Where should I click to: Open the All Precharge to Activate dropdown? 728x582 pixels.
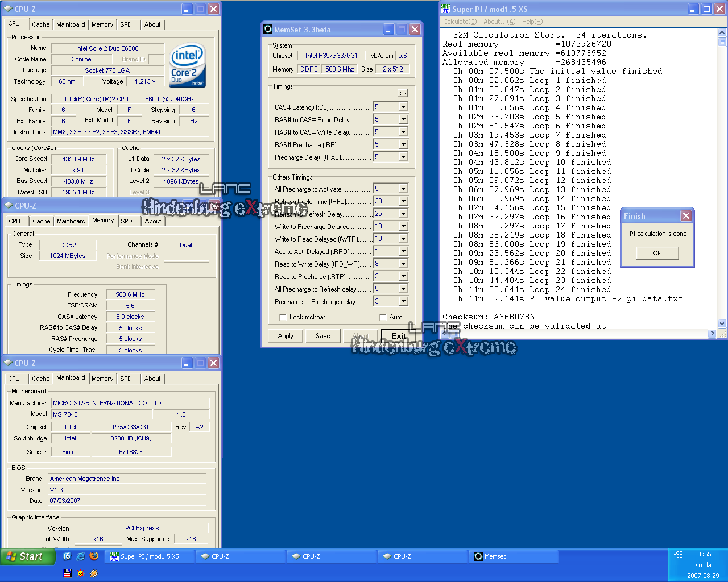403,189
